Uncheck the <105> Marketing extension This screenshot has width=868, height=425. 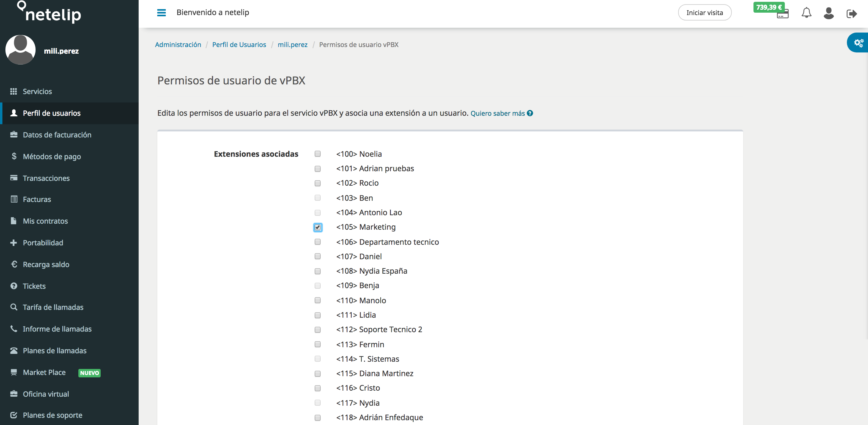pos(317,227)
